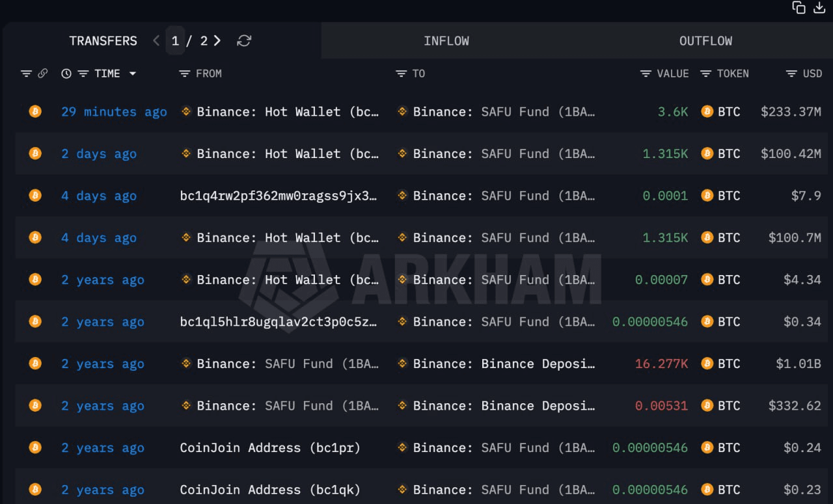
Task: Open the '29 minutes ago' transaction link
Action: (114, 112)
